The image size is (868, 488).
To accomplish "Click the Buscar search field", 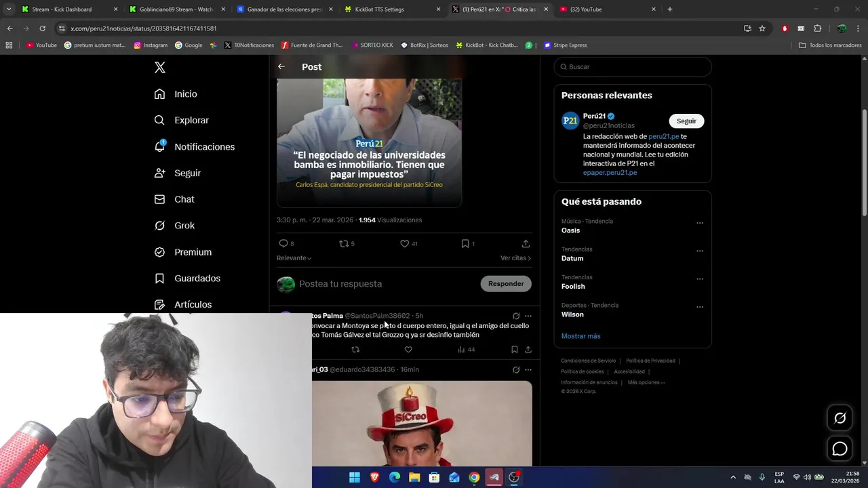I will point(633,67).
